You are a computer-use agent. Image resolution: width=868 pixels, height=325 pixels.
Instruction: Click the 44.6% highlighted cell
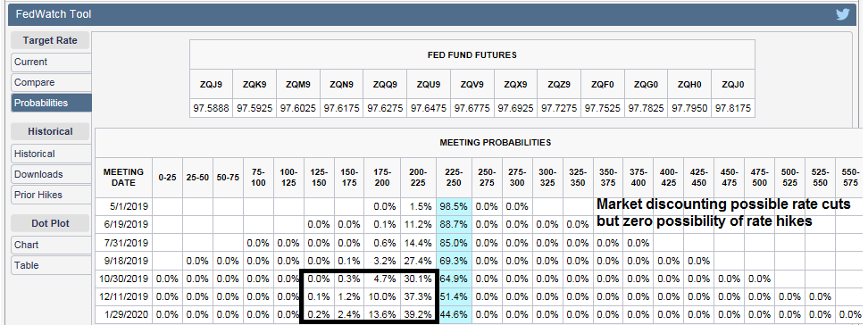click(454, 314)
